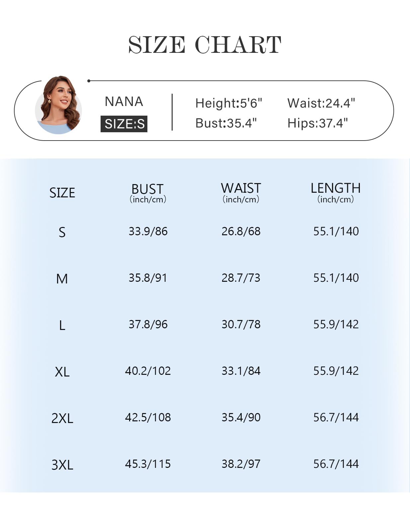Click bust value 37.8/96 for size L
Viewport: 410px width, 532px height.
coord(148,324)
